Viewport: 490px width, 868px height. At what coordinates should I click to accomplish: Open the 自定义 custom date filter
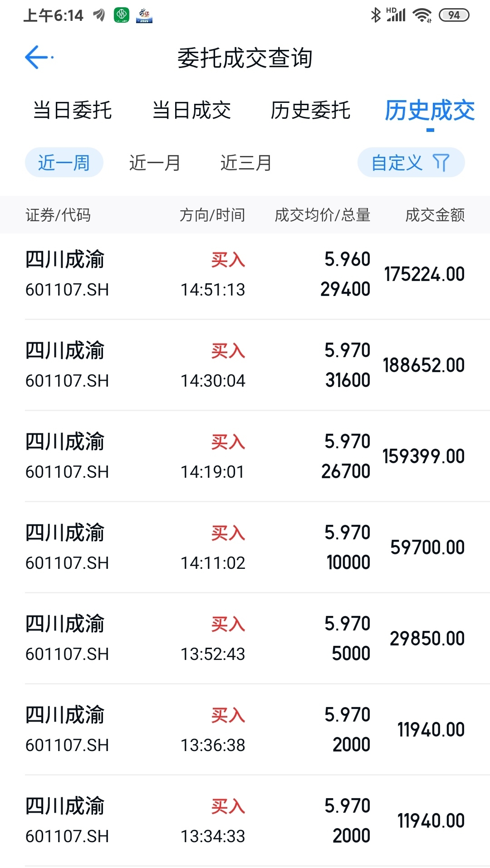click(411, 162)
